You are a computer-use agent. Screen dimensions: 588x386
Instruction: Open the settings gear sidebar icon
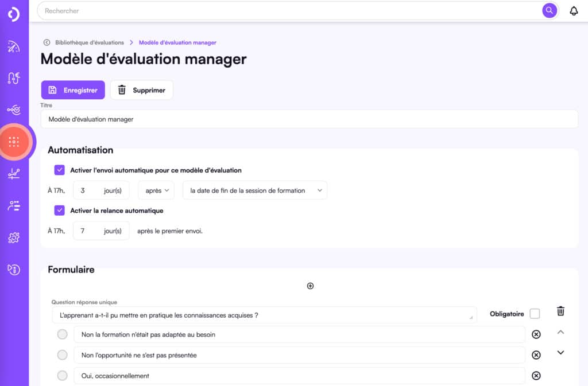point(14,237)
